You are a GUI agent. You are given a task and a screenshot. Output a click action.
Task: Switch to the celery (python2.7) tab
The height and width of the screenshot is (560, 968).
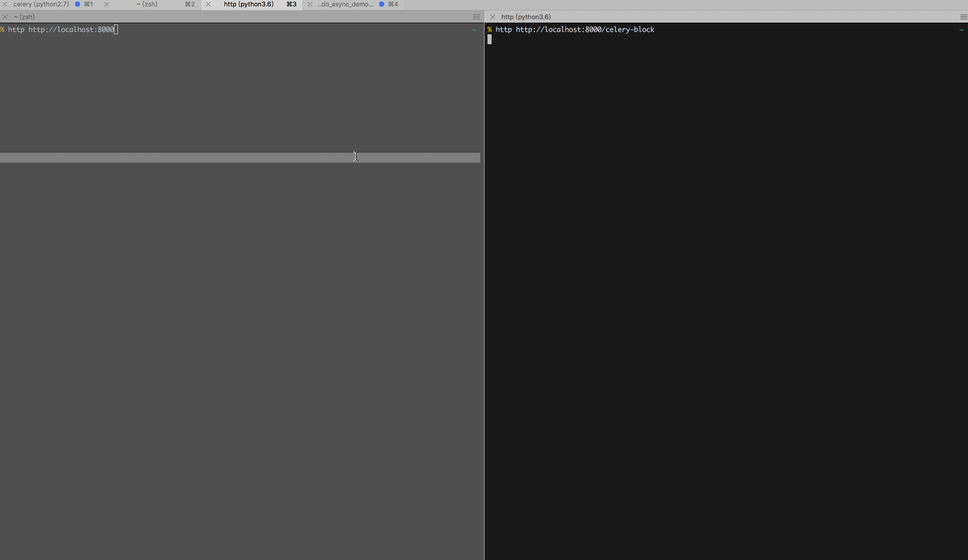pos(41,4)
